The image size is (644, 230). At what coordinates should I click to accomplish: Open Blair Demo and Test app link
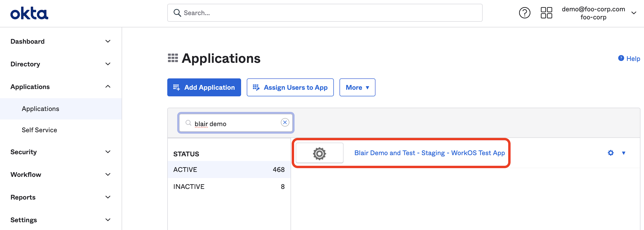pyautogui.click(x=429, y=153)
